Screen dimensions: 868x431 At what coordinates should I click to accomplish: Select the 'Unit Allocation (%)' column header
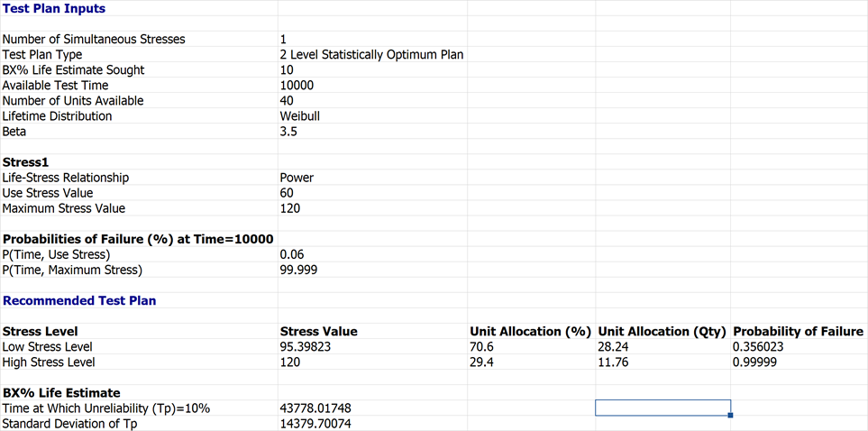tap(530, 332)
